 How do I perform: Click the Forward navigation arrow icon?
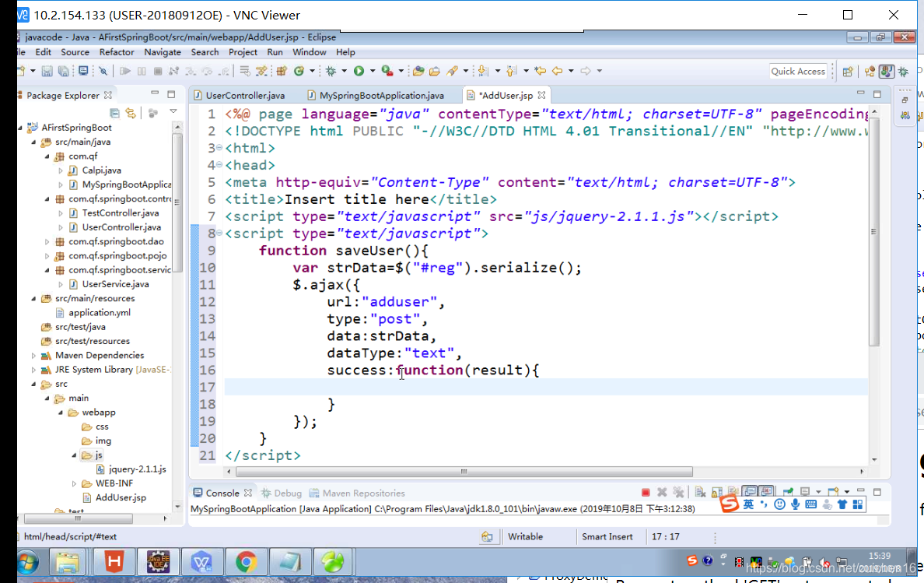coord(585,71)
